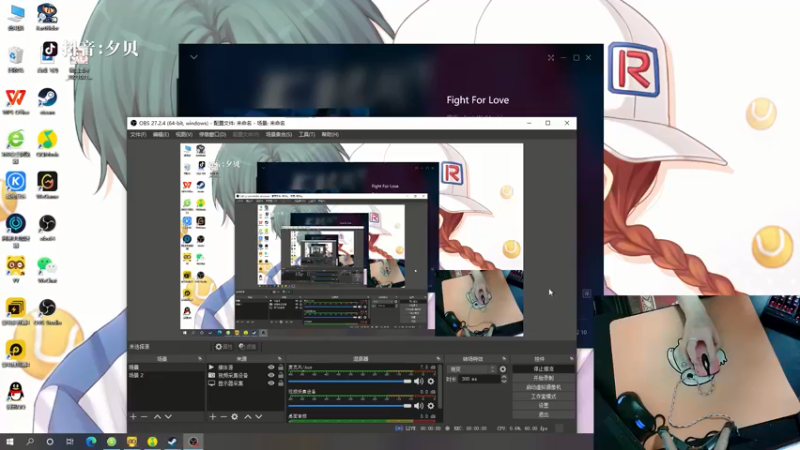Open the 视图(V) menu in OBS
Viewport: 800px width, 450px height.
click(x=184, y=135)
